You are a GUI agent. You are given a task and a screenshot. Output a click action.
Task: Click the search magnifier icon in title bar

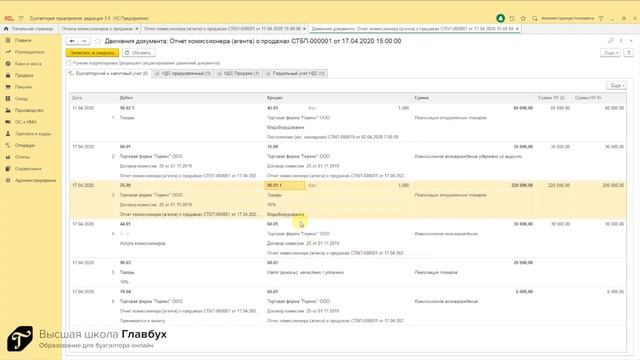[534, 18]
